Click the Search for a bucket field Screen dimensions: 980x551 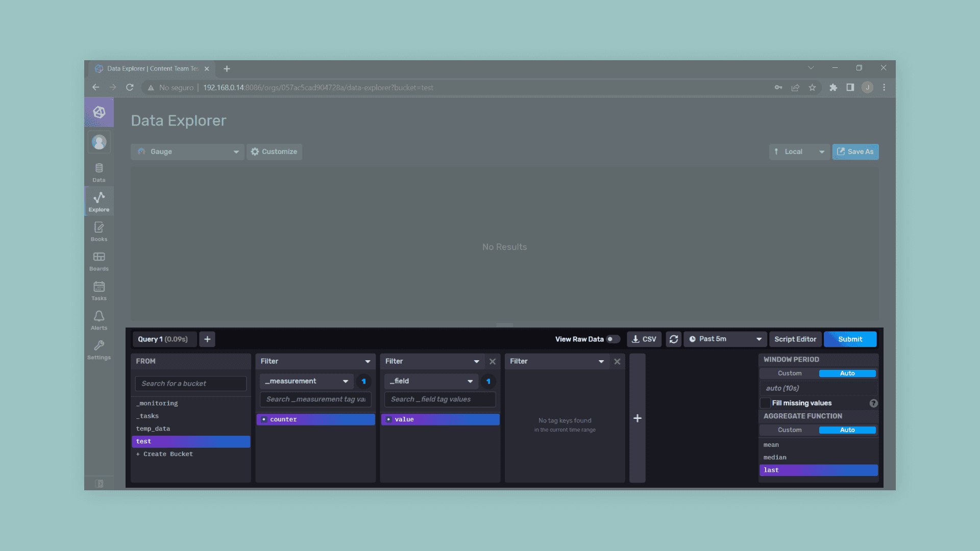190,384
